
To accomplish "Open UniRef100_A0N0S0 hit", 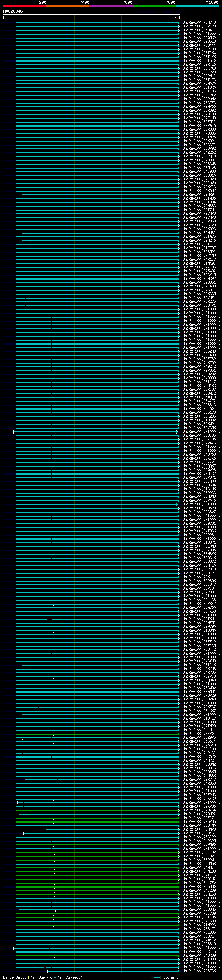I will click(x=199, y=84).
